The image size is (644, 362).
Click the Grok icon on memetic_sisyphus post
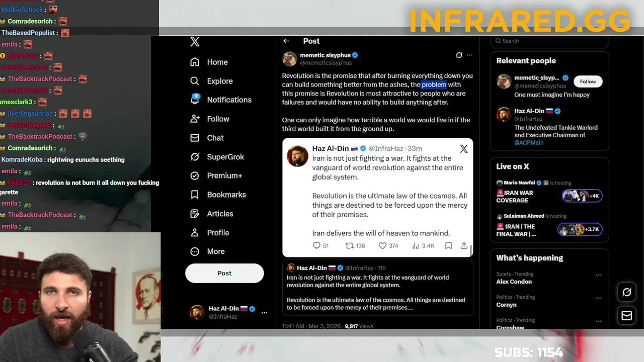pos(459,55)
